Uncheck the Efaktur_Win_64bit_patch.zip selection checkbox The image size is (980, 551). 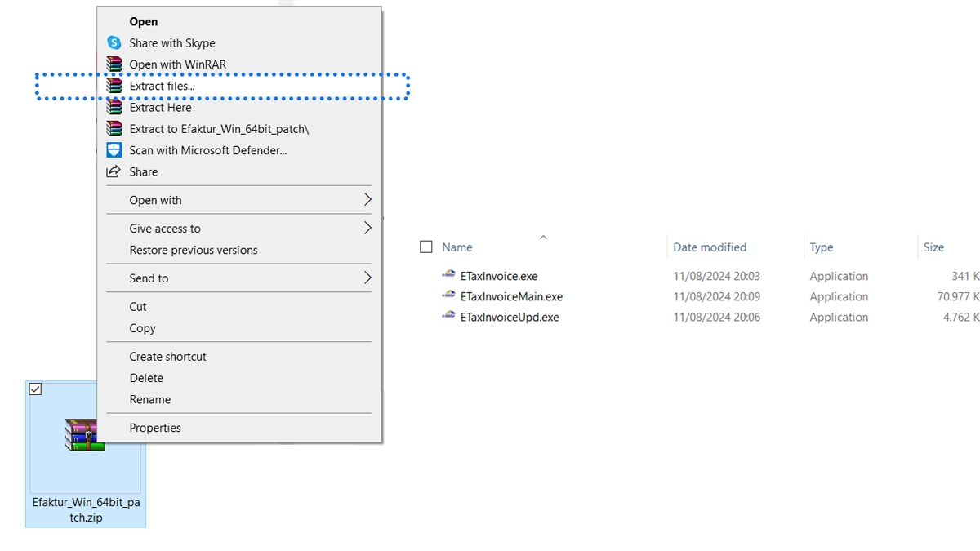click(35, 389)
